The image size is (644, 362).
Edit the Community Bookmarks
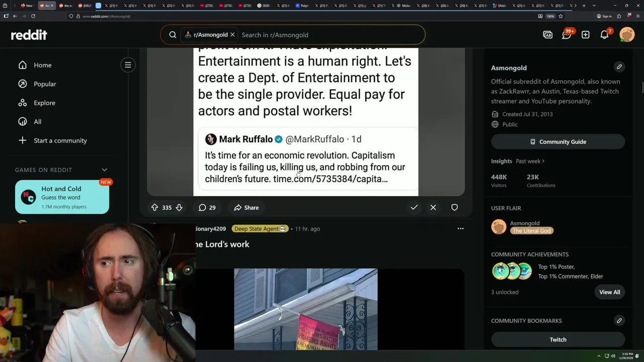[x=619, y=320]
